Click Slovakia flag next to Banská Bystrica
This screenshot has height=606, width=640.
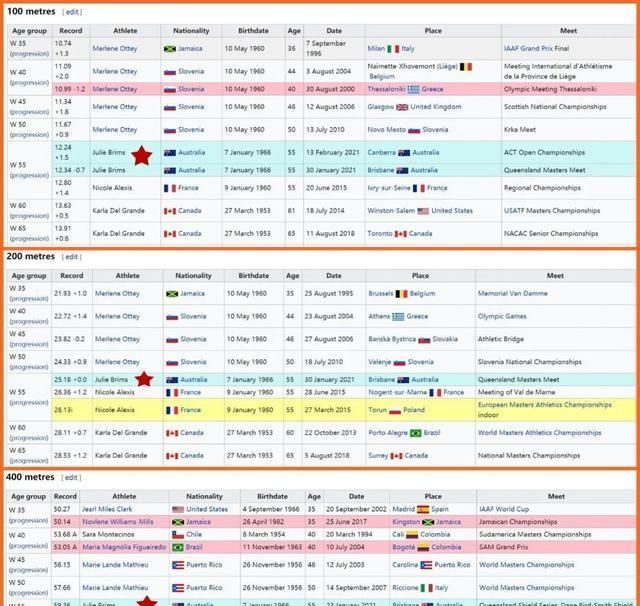pos(424,340)
